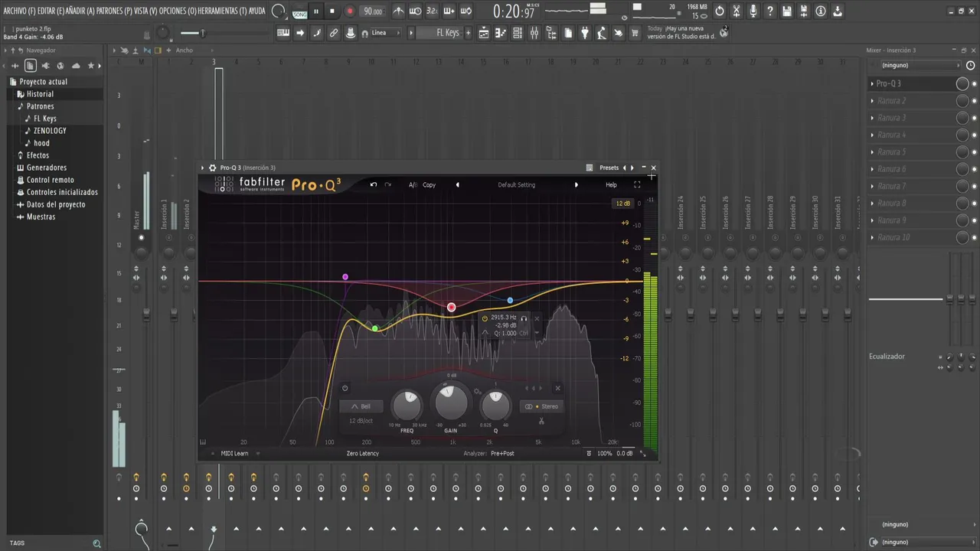
Task: Open Presets in the plugin wrapper
Action: [x=609, y=168]
